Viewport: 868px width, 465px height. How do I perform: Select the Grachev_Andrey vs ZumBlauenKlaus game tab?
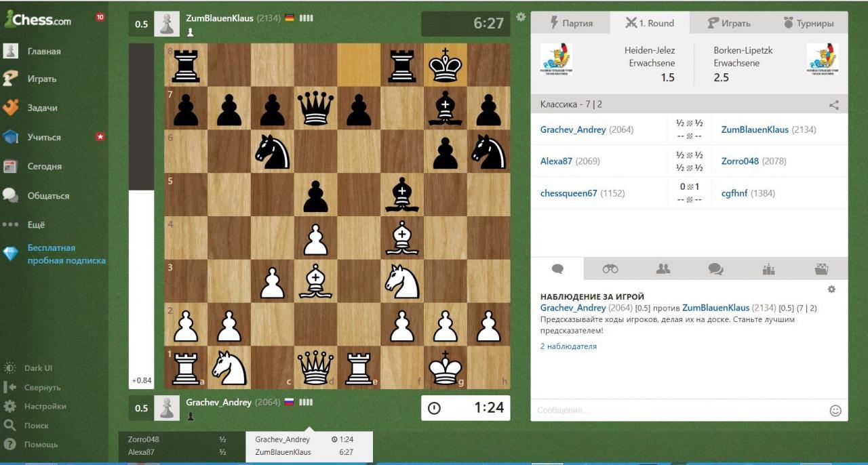309,446
